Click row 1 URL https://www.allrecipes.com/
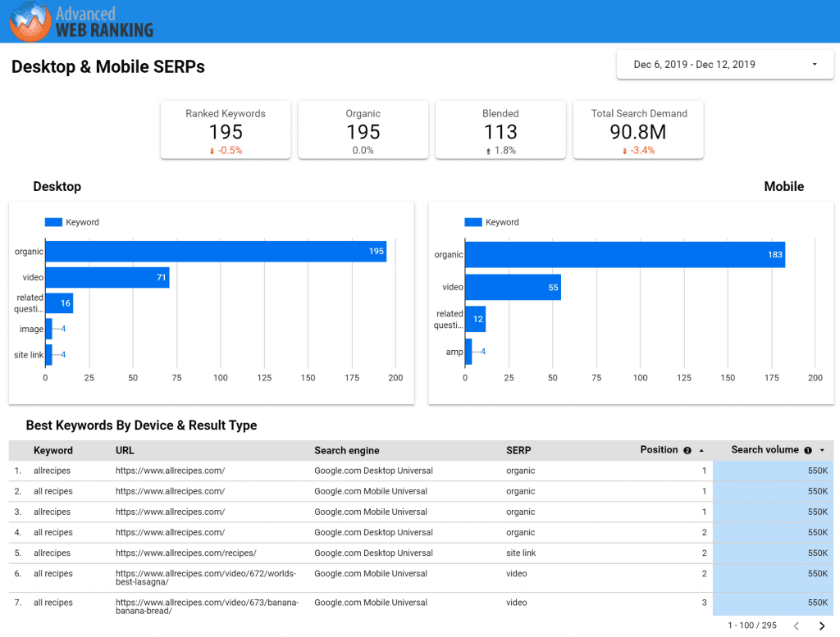The height and width of the screenshot is (637, 840). (171, 471)
